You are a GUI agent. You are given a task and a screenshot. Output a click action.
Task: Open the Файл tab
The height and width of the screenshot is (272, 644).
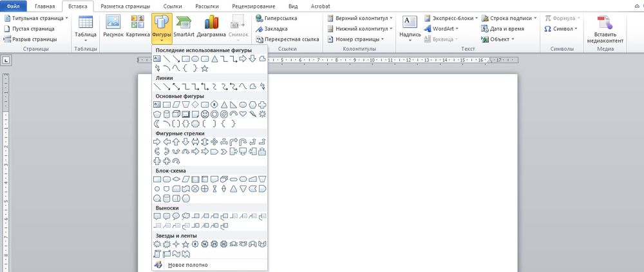(x=13, y=5)
